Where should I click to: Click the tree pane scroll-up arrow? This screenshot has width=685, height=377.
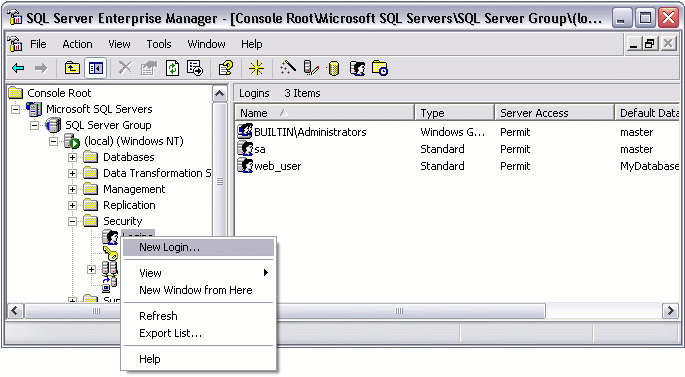click(x=220, y=93)
